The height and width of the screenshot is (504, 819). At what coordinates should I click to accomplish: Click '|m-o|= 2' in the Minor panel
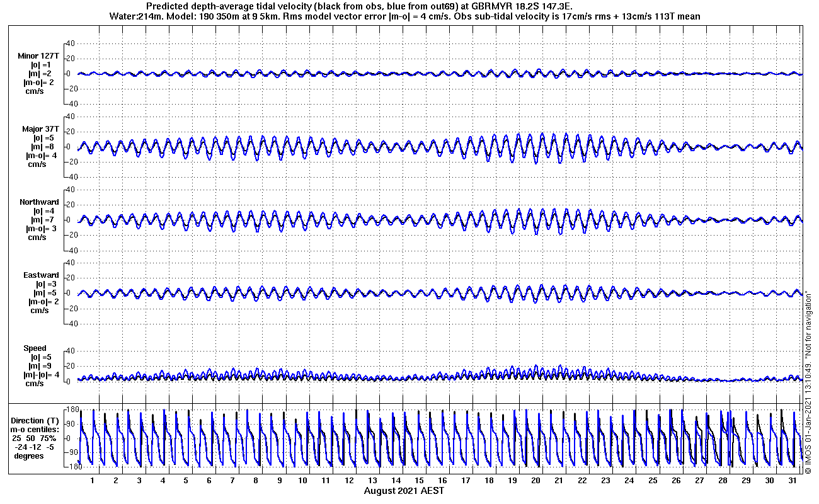[x=39, y=83]
